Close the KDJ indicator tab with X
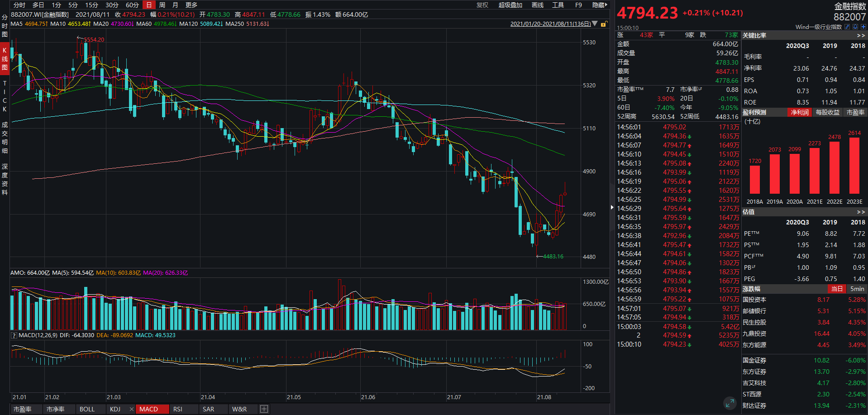 (132, 409)
